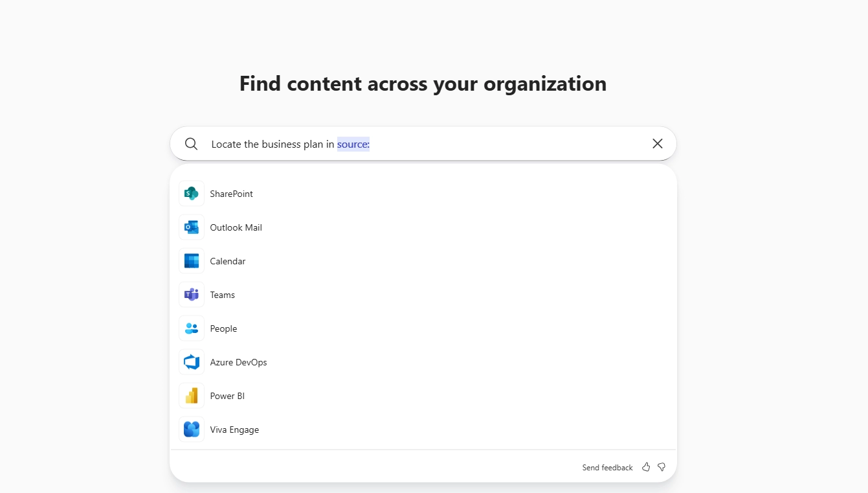The height and width of the screenshot is (493, 868).
Task: Click the Azure DevOps icon
Action: [x=191, y=361]
